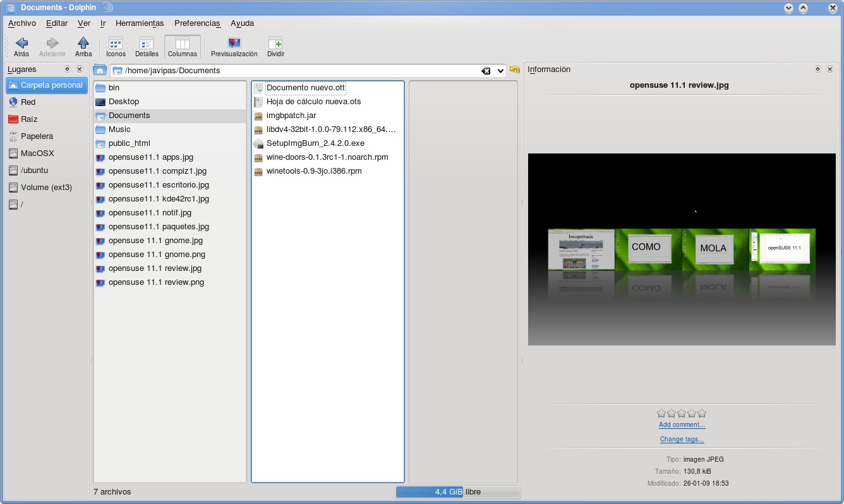
Task: Click the home folder icon beside path bar
Action: pyautogui.click(x=100, y=70)
